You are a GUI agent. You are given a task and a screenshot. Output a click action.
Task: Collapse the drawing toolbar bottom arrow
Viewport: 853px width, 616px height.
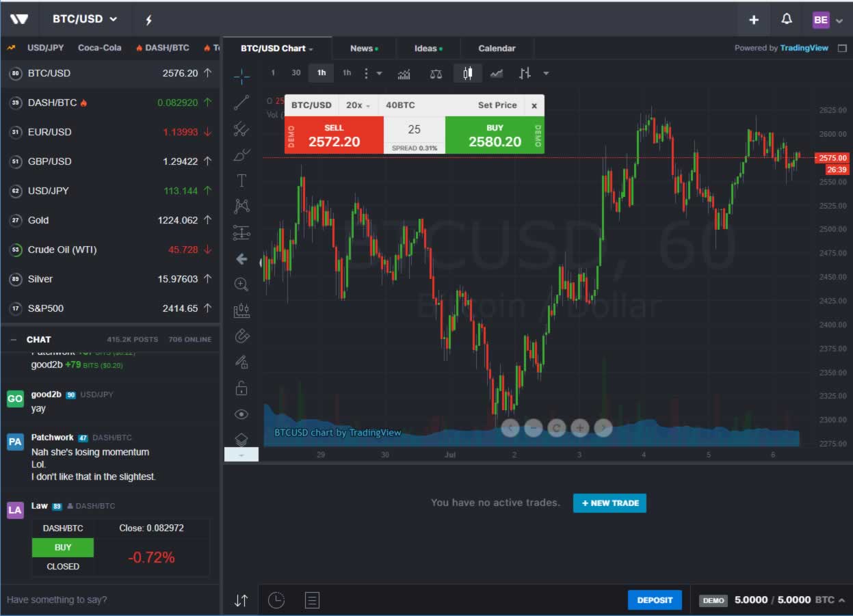(x=241, y=455)
